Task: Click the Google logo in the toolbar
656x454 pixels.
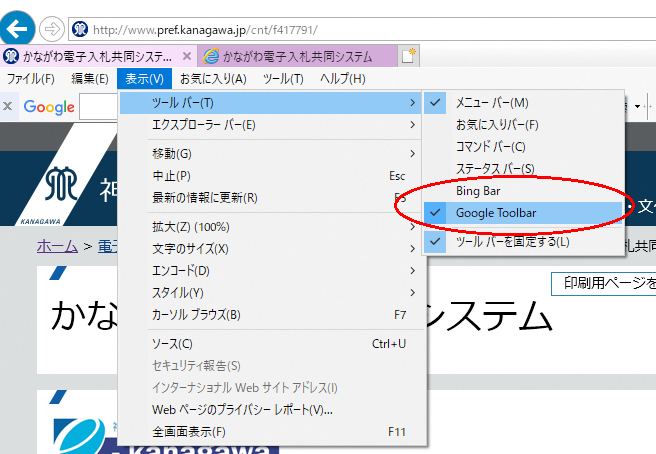Action: [49, 107]
